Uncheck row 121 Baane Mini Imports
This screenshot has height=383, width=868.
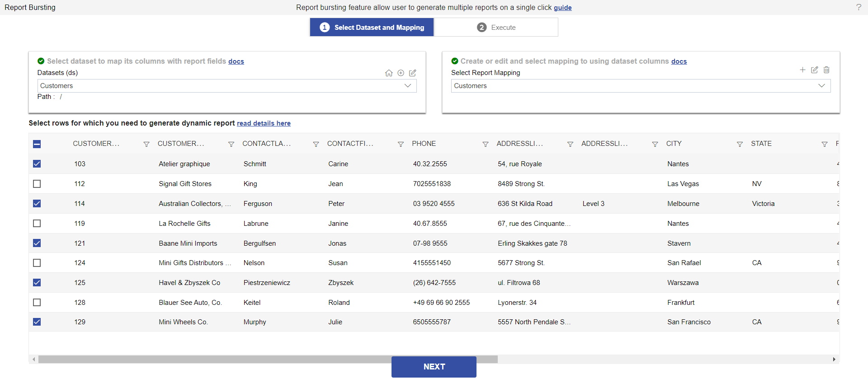(x=37, y=243)
